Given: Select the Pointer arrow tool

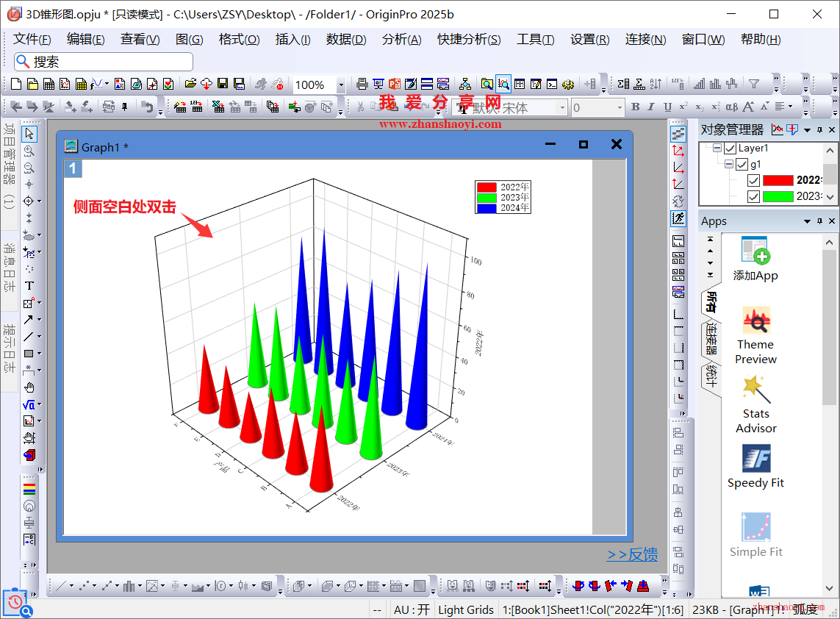Looking at the screenshot, I should (29, 134).
